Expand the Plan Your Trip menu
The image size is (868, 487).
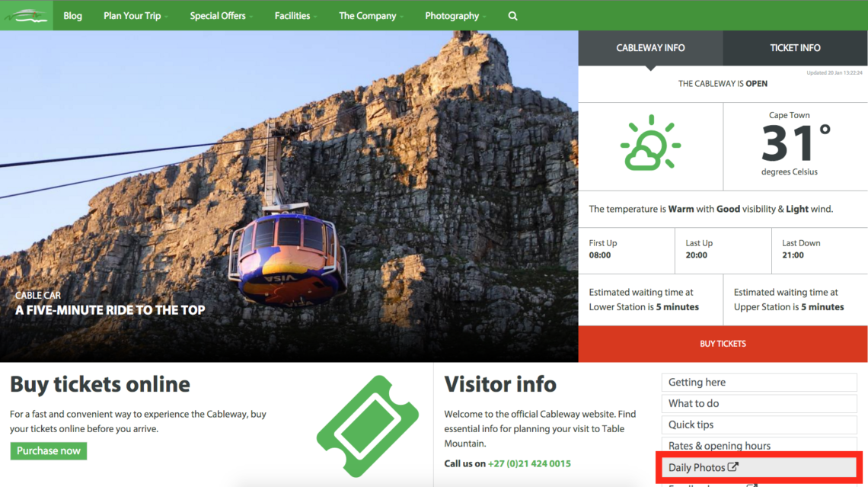(136, 16)
